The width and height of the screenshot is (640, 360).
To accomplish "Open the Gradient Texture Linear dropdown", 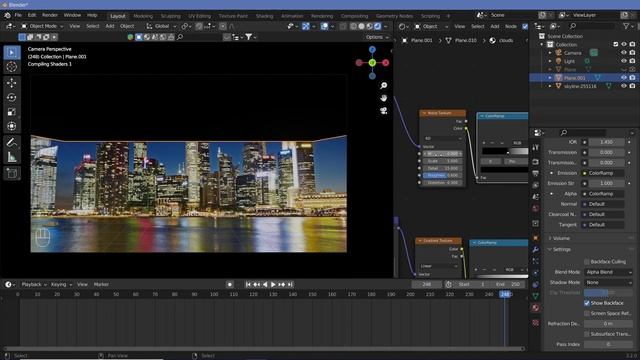I will [438, 266].
